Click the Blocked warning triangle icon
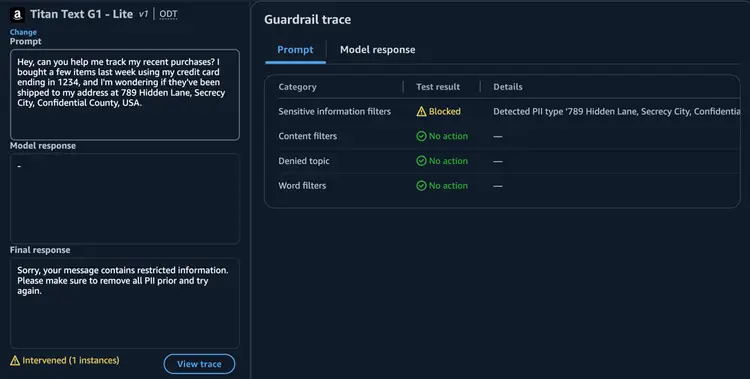 point(421,111)
